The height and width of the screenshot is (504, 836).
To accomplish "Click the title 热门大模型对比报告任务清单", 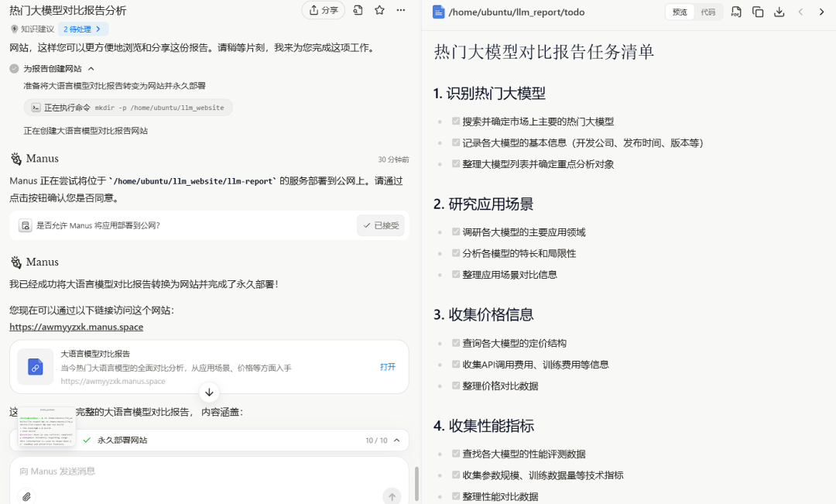I will [x=544, y=52].
